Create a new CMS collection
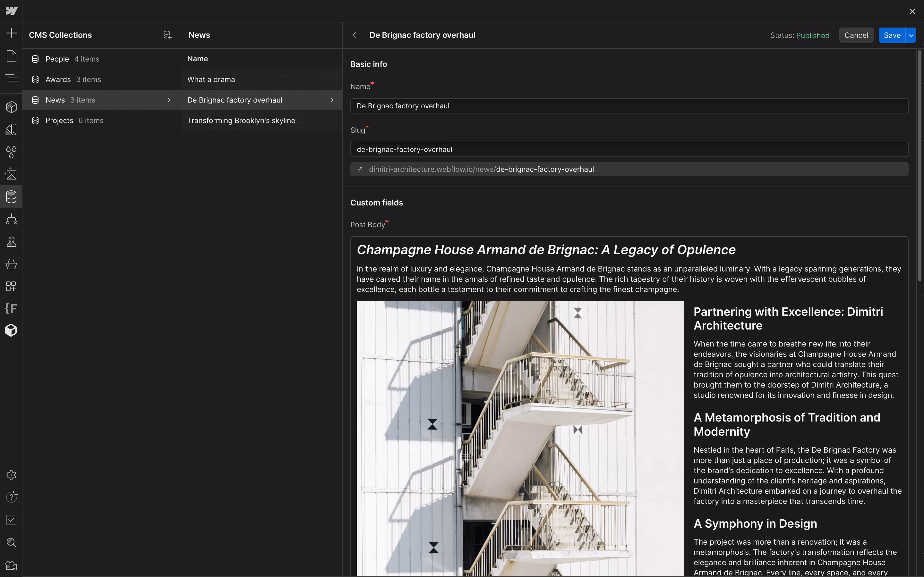This screenshot has height=577, width=924. click(167, 35)
